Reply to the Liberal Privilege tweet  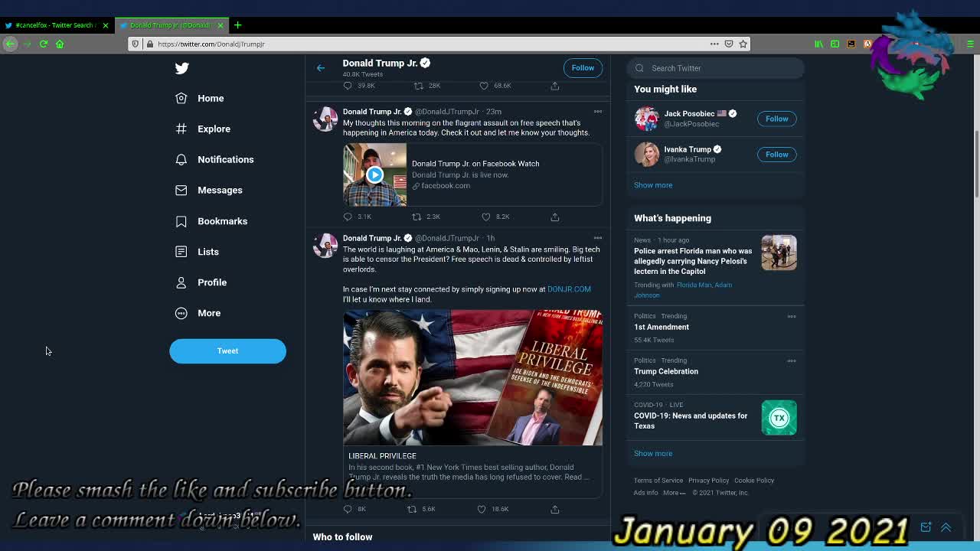[x=348, y=509]
